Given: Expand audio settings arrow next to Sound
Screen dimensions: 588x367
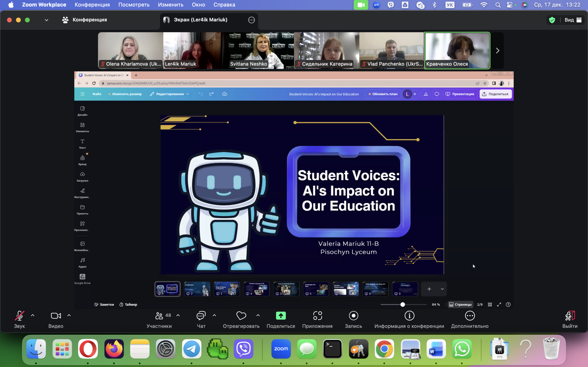Looking at the screenshot, I should 33,315.
